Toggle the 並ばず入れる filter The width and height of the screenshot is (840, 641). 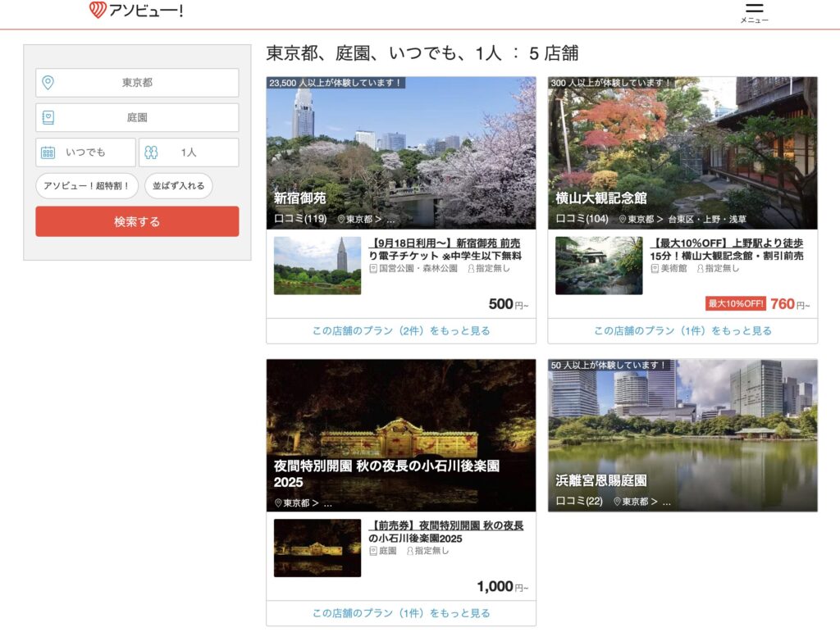[x=179, y=186]
